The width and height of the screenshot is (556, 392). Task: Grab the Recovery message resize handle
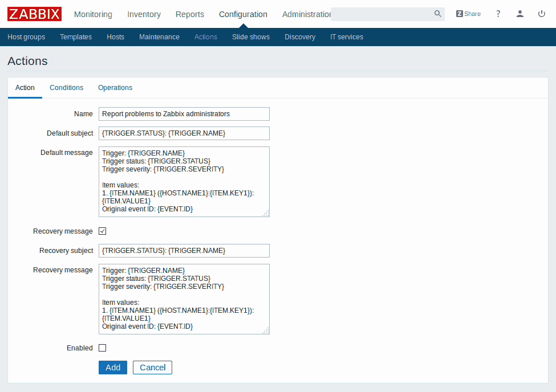266,330
